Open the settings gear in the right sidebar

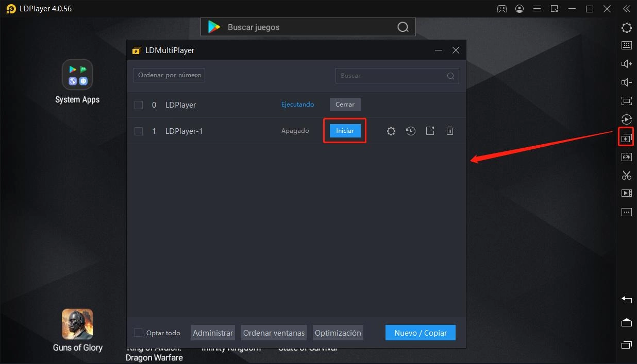pos(627,28)
